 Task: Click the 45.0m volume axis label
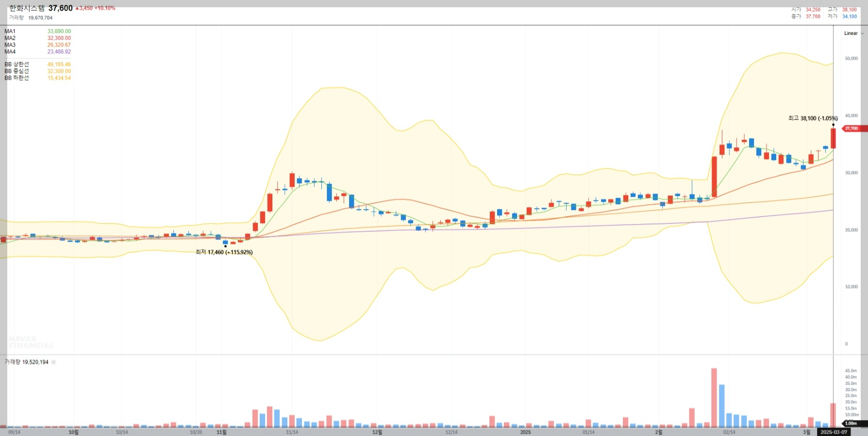pos(851,371)
